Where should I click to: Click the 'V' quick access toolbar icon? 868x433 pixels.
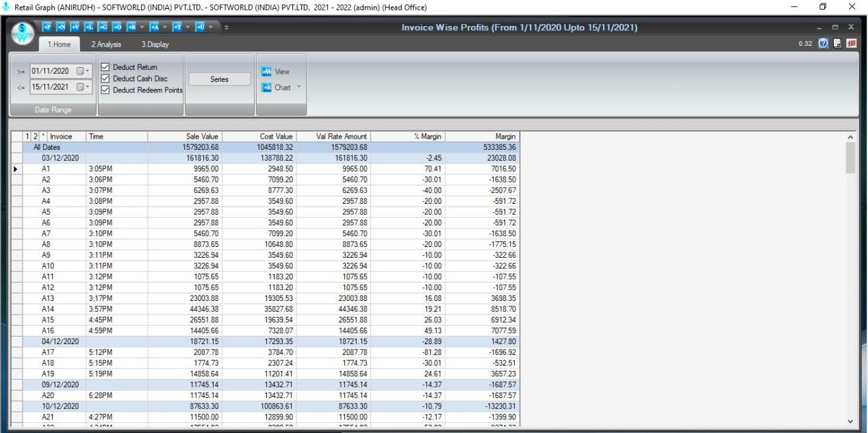75,27
